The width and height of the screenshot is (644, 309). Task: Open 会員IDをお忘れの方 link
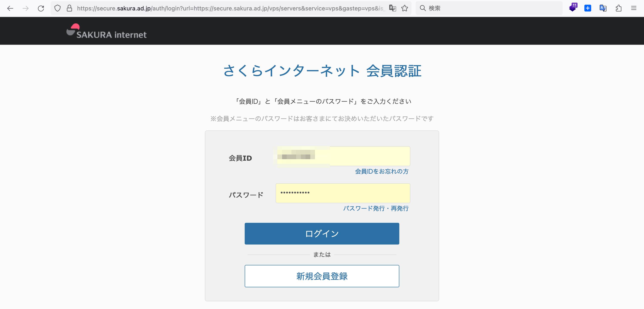(381, 171)
